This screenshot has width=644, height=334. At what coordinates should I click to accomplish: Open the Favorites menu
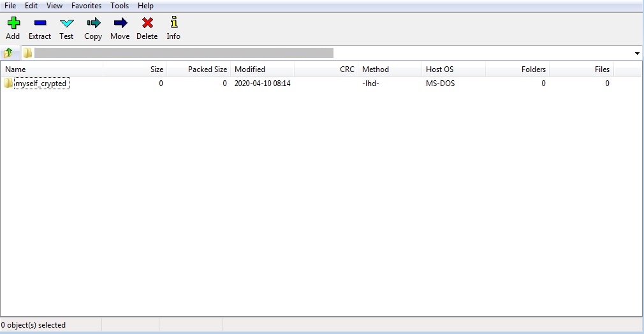[x=86, y=6]
